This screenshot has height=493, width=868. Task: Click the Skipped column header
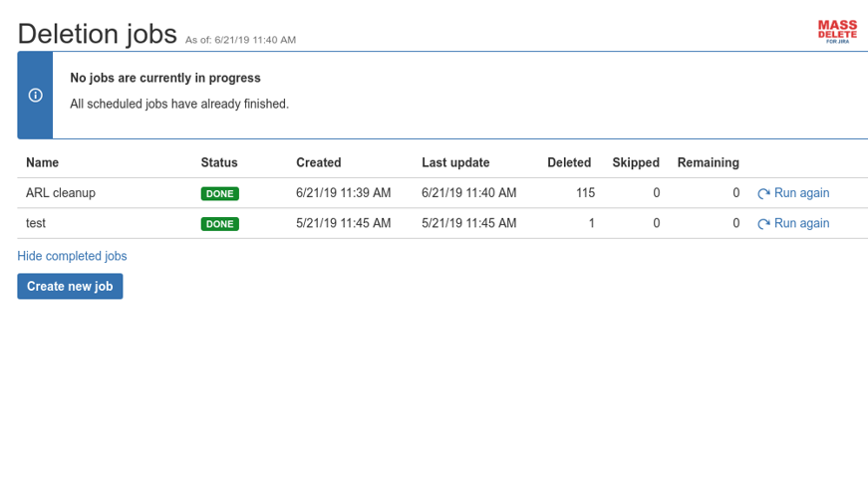click(636, 162)
